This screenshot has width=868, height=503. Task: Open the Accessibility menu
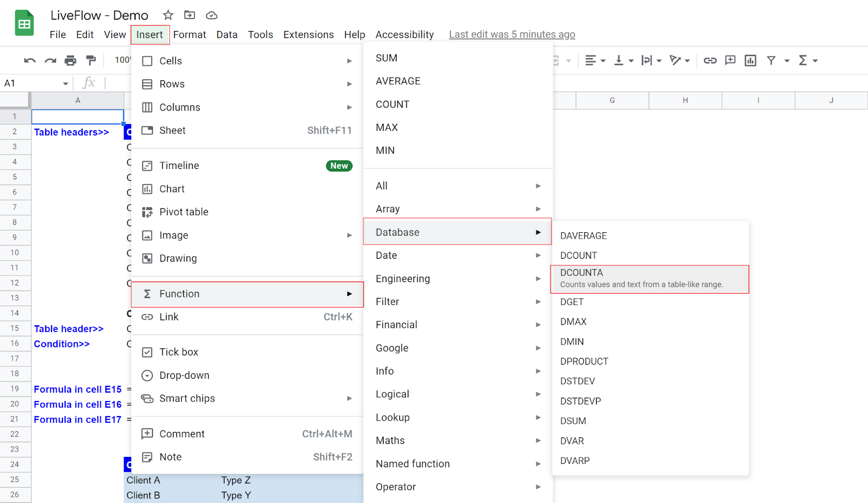pyautogui.click(x=405, y=35)
